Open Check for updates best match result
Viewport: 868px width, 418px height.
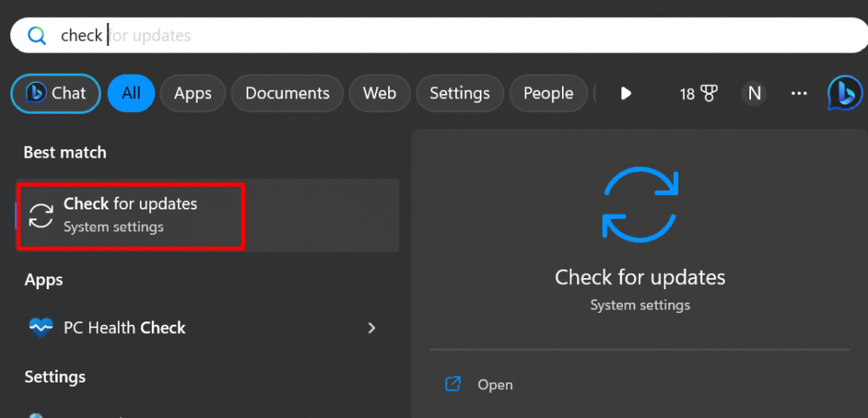(x=207, y=215)
